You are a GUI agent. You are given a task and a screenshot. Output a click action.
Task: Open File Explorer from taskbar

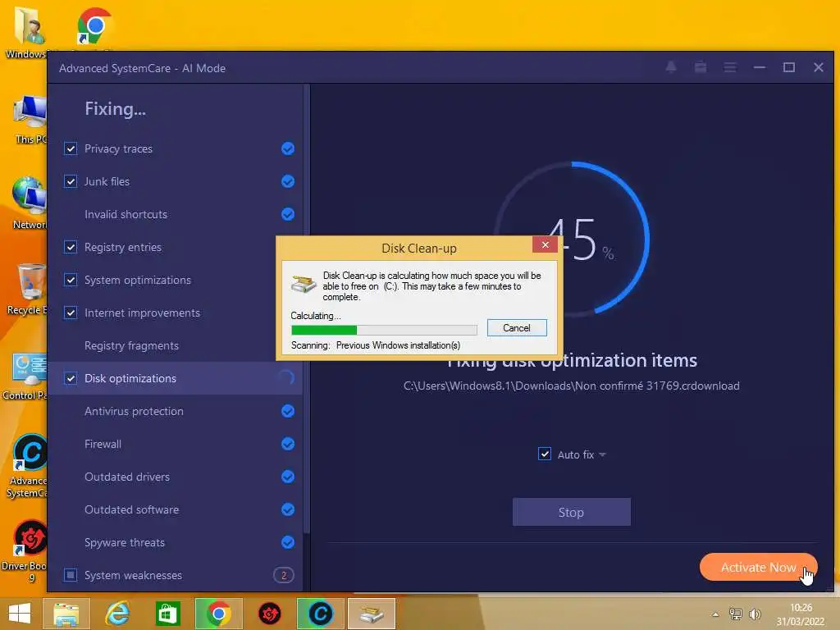[66, 614]
